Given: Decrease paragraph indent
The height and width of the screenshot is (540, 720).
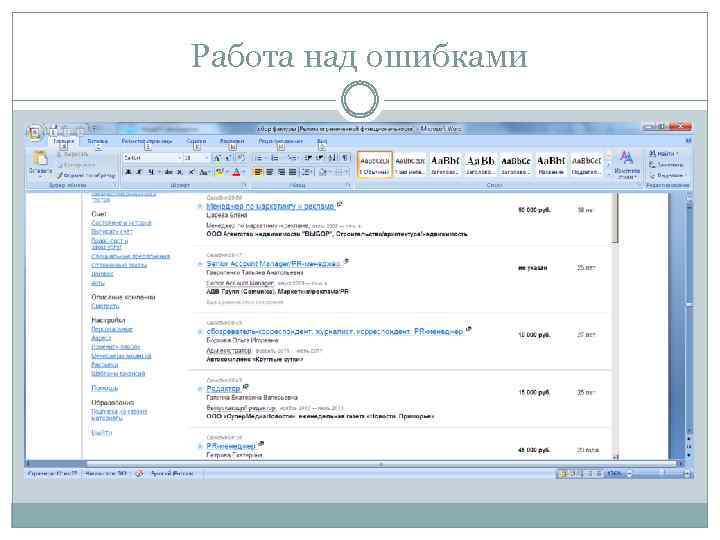Looking at the screenshot, I should 308,158.
